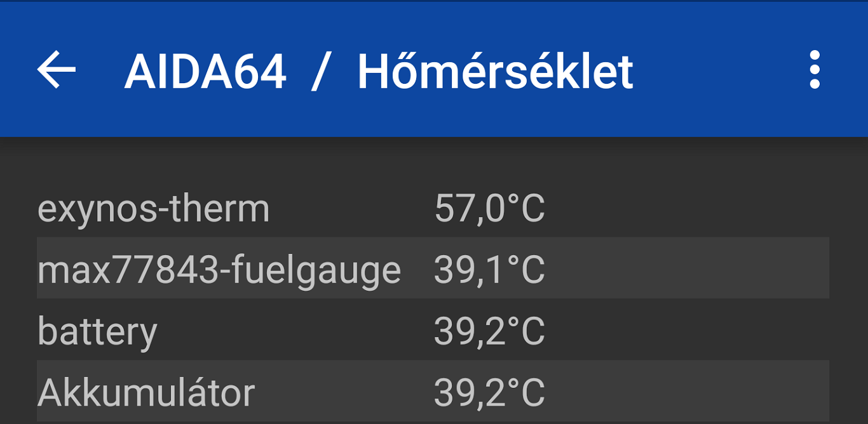The width and height of the screenshot is (868, 424).
Task: Select the max77843-fuelgauge sensor label
Action: 219,270
